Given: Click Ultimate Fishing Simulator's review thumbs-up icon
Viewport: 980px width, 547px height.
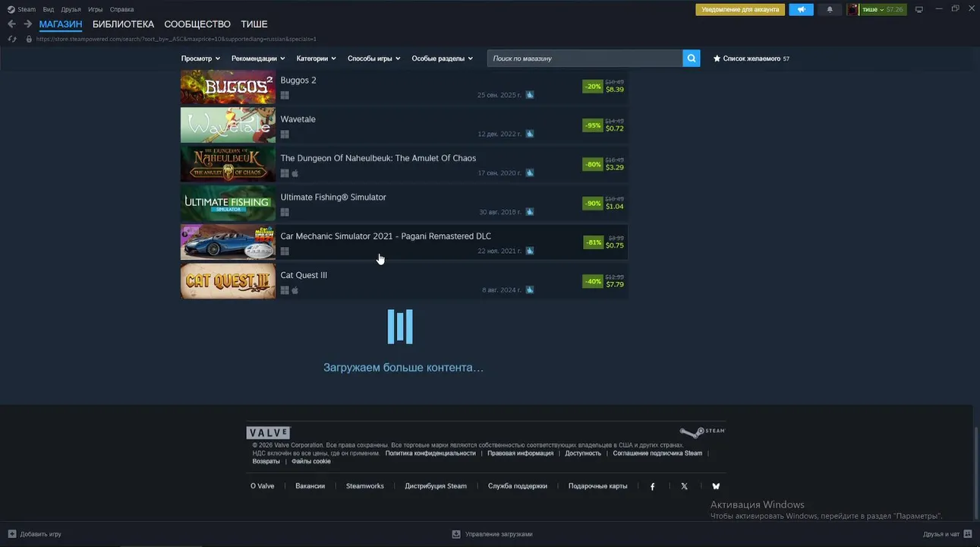Looking at the screenshot, I should click(530, 212).
